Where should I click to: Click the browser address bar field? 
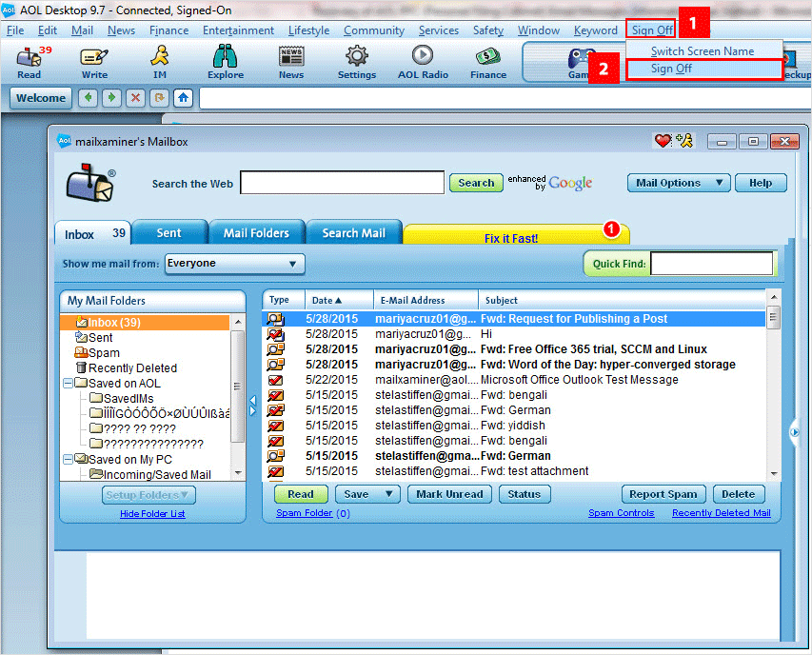pos(505,98)
